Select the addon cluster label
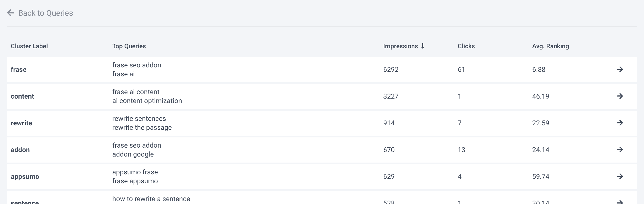 tap(20, 150)
